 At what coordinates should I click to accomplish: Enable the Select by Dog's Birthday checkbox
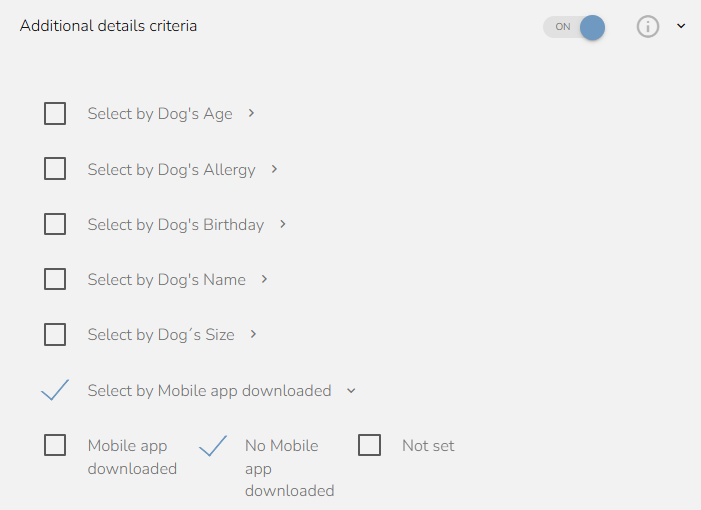coord(55,224)
